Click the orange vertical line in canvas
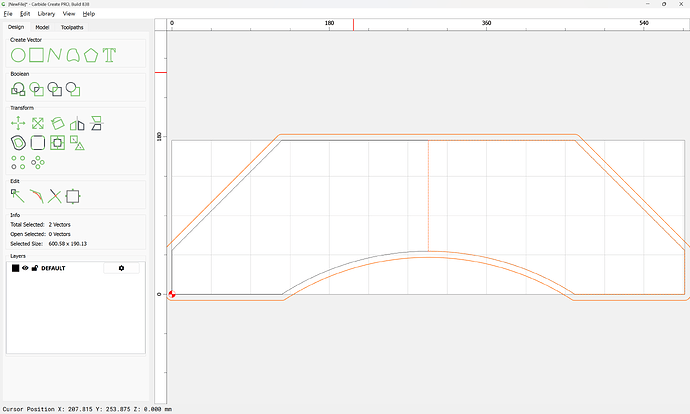This screenshot has width=690, height=414. (x=428, y=195)
